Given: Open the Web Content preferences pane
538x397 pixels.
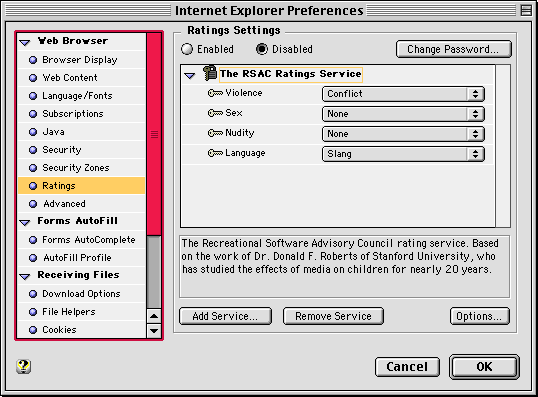Looking at the screenshot, I should [x=82, y=78].
